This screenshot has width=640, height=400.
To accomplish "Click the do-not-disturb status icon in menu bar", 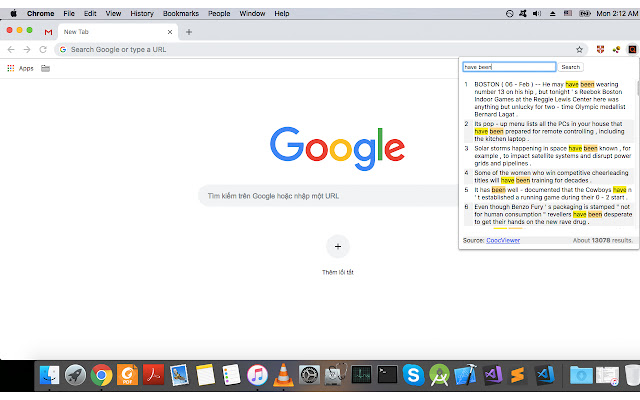I will [509, 13].
